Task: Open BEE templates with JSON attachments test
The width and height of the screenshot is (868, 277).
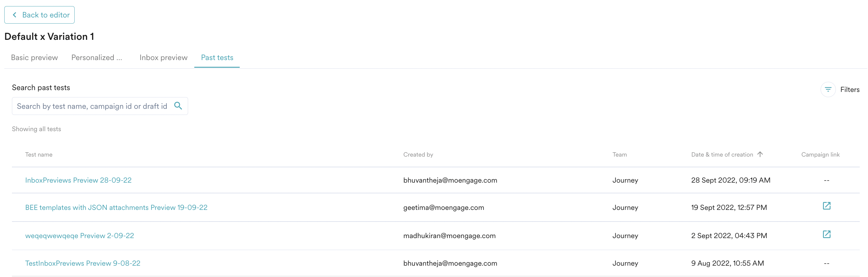Action: pyautogui.click(x=116, y=207)
